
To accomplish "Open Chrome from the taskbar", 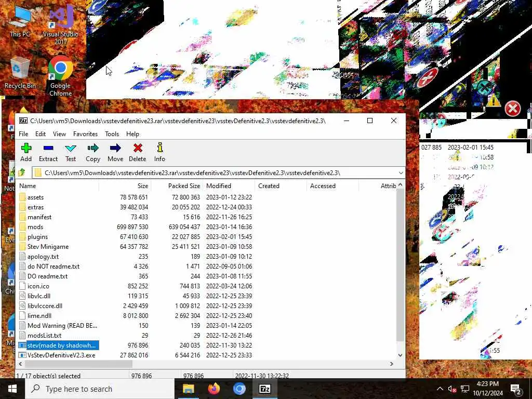I will tap(239, 389).
